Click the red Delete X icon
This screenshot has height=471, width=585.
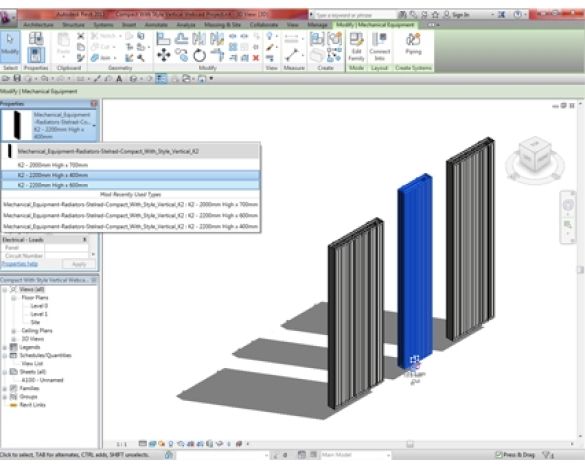coord(256,58)
